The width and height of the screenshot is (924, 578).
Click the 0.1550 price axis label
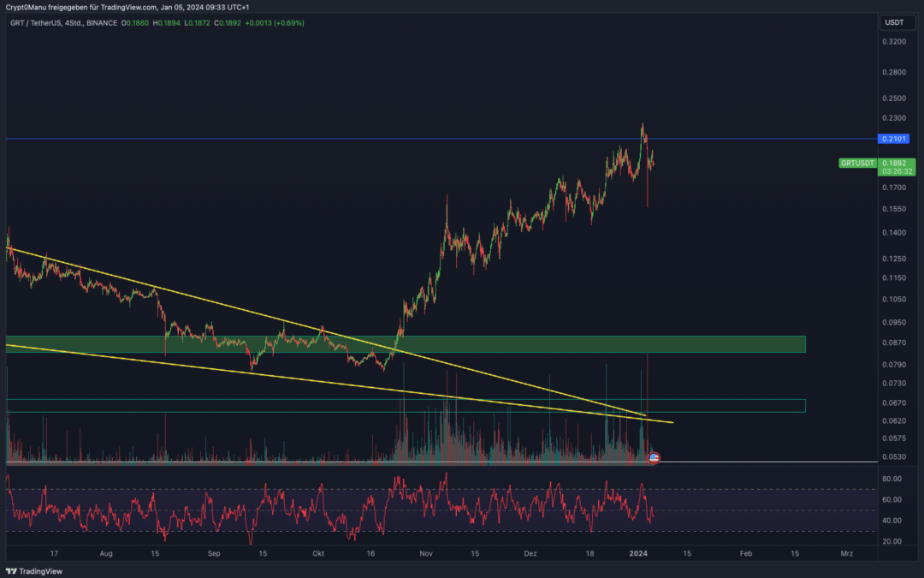pyautogui.click(x=894, y=209)
